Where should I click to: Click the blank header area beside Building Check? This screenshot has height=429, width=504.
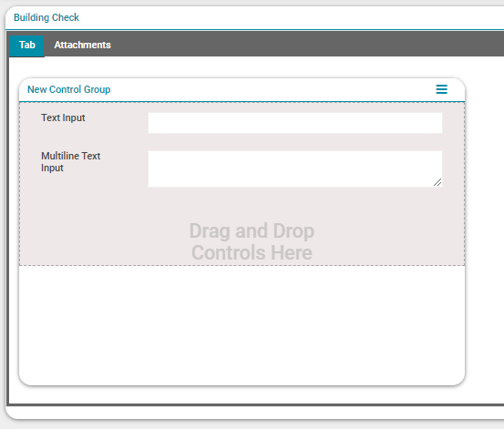click(289, 17)
